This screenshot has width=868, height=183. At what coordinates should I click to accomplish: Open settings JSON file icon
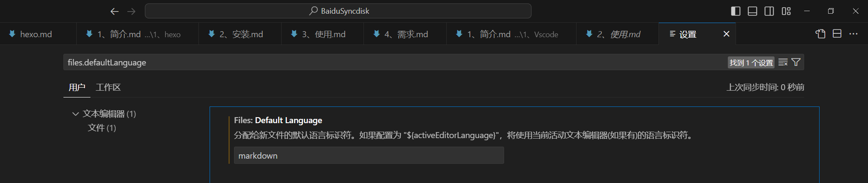820,34
